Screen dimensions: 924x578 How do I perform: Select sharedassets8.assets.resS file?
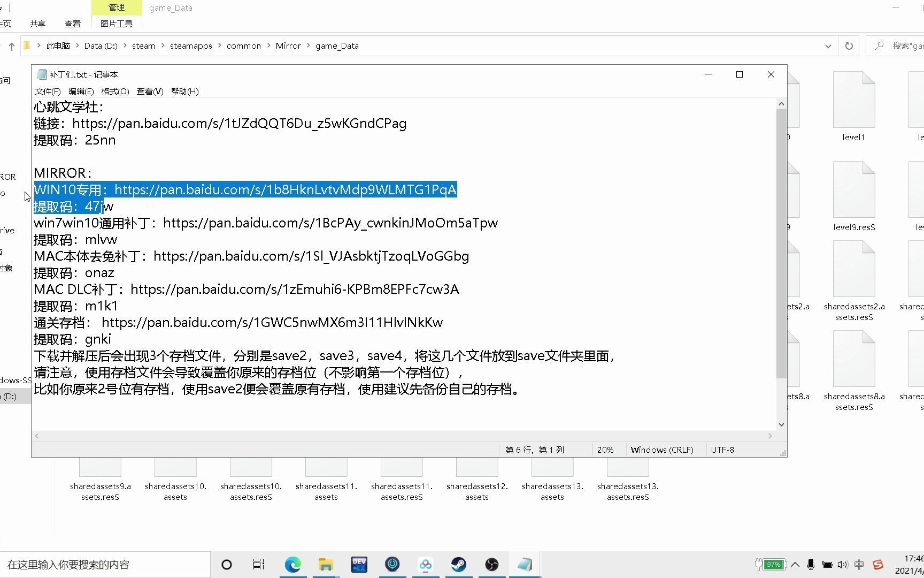[x=854, y=371]
